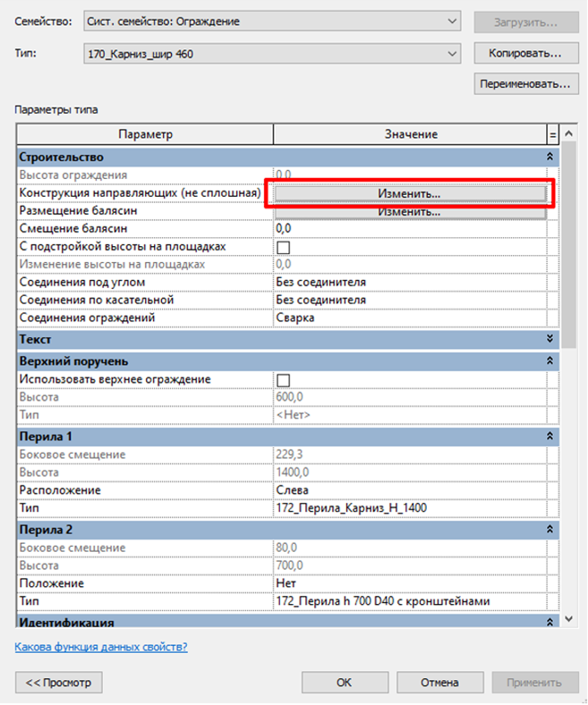The height and width of the screenshot is (705, 588).
Task: Select Перила 1 Расположение value Слева
Action: coord(410,490)
